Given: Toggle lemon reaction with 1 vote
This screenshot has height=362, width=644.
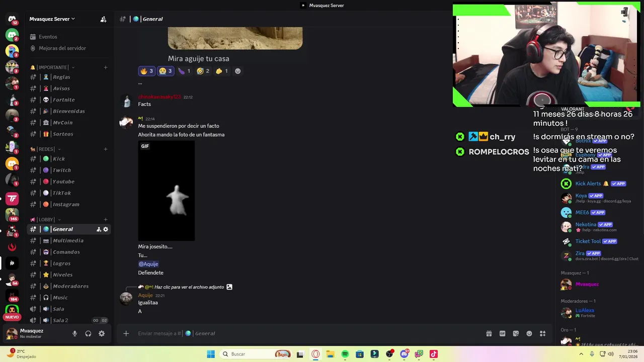Looking at the screenshot, I should (x=221, y=71).
